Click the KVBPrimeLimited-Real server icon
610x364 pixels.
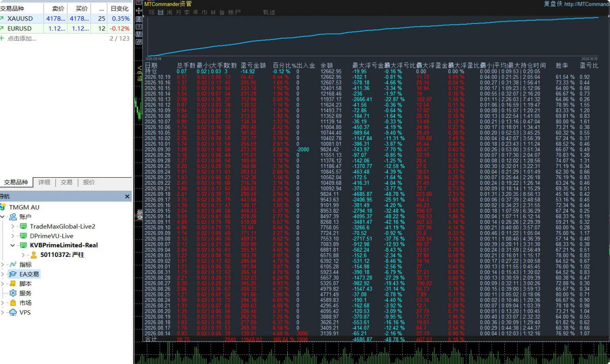point(23,245)
